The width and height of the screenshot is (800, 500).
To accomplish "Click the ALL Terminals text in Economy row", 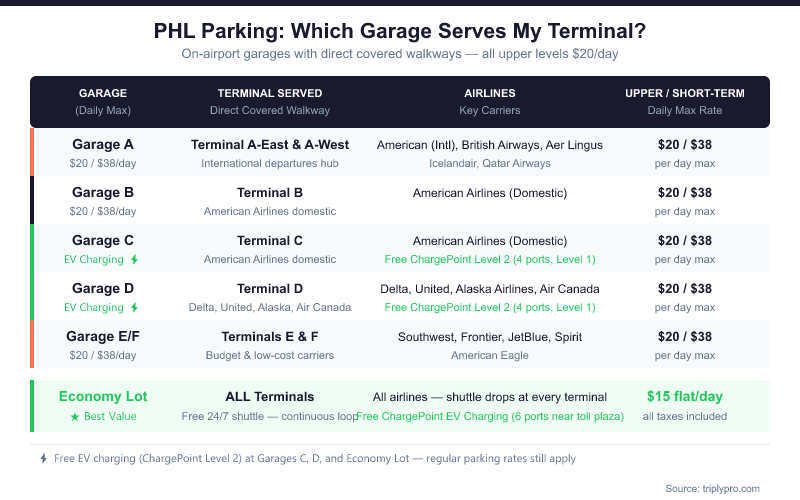I will [x=270, y=396].
